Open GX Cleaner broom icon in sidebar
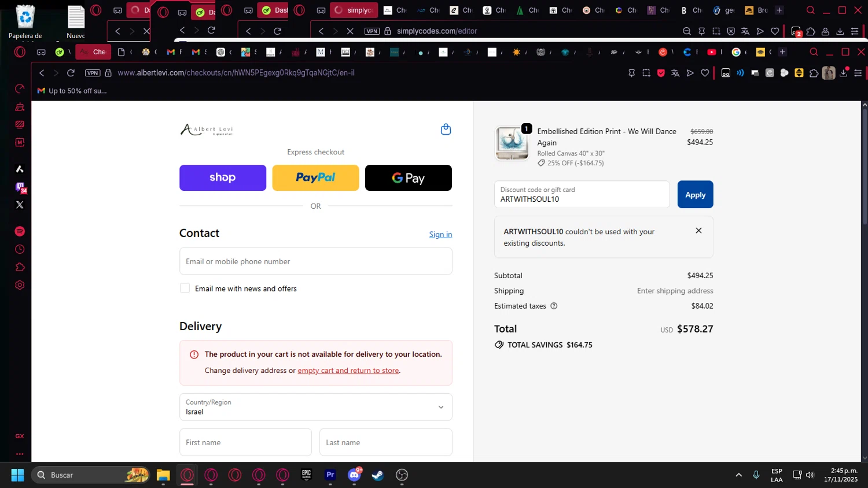 point(20,106)
